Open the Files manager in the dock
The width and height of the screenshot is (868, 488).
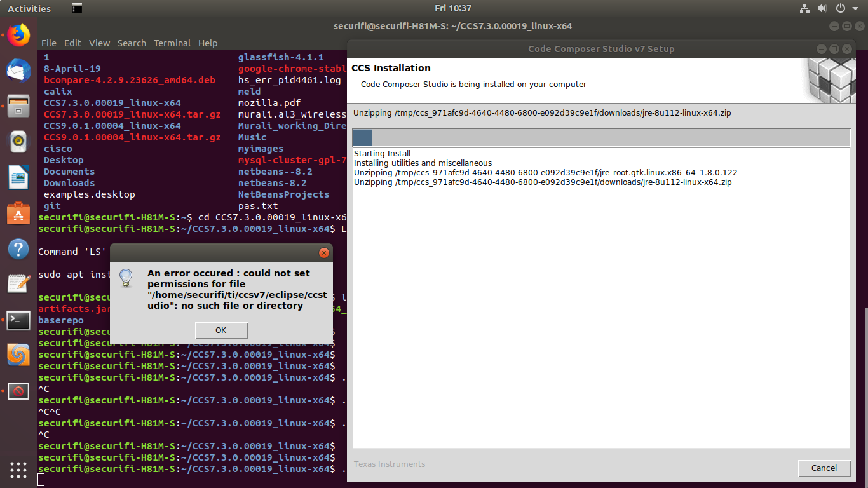tap(18, 105)
